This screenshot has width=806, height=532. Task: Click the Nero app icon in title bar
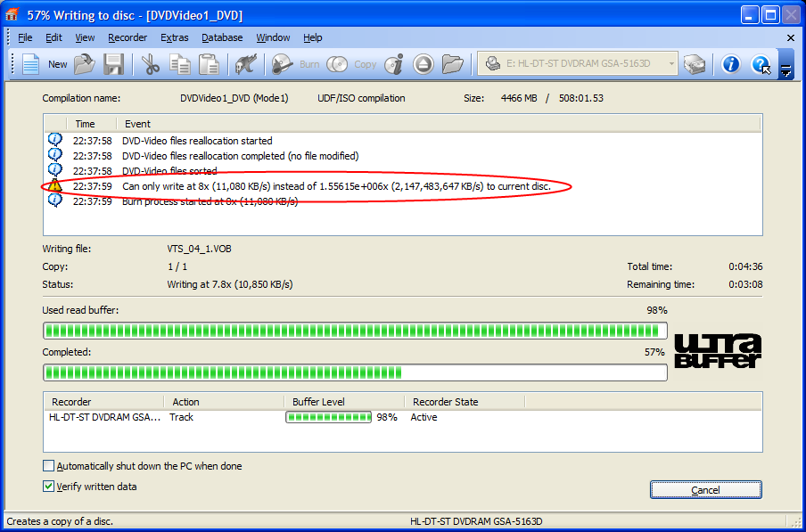pos(12,15)
